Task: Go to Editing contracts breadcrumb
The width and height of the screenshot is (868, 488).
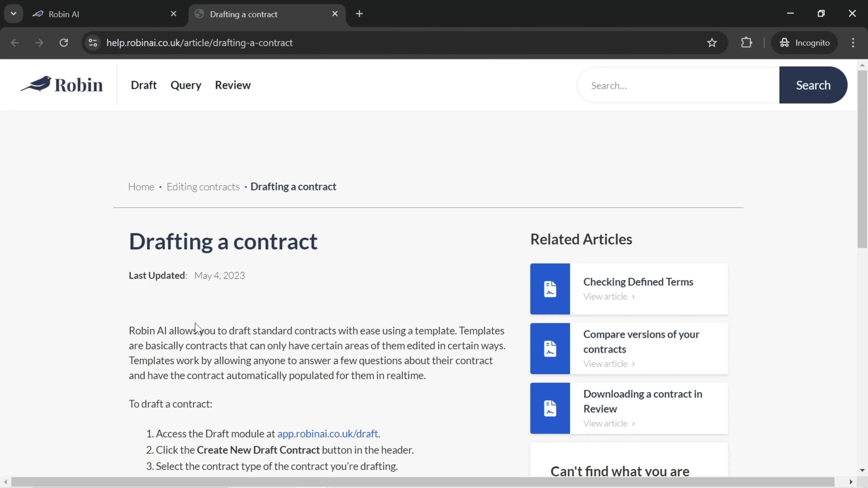Action: pos(203,187)
